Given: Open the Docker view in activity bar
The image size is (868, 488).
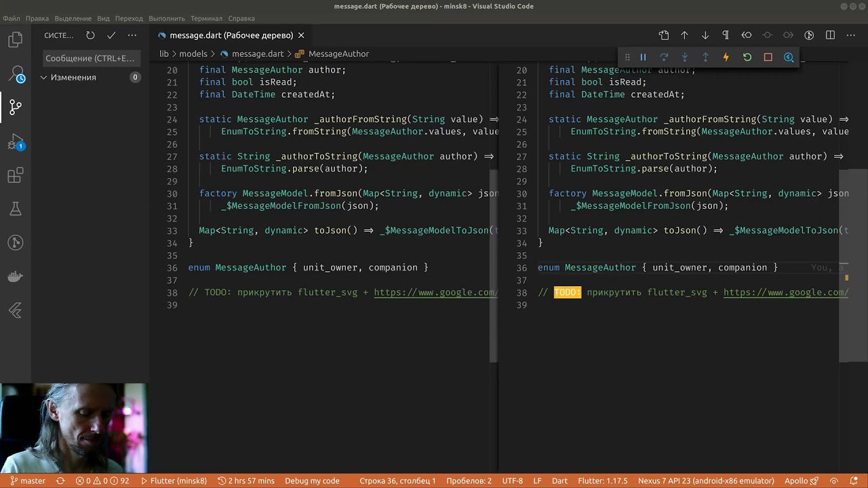Looking at the screenshot, I should [15, 277].
